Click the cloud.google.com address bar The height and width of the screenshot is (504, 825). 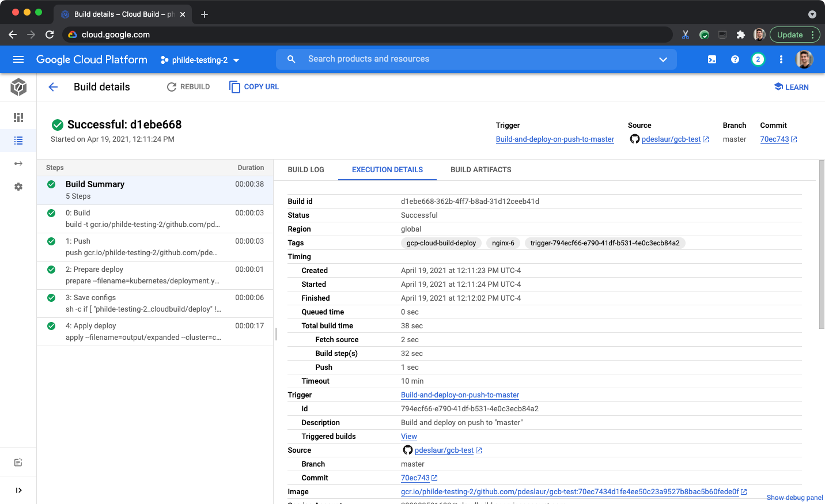coord(367,35)
